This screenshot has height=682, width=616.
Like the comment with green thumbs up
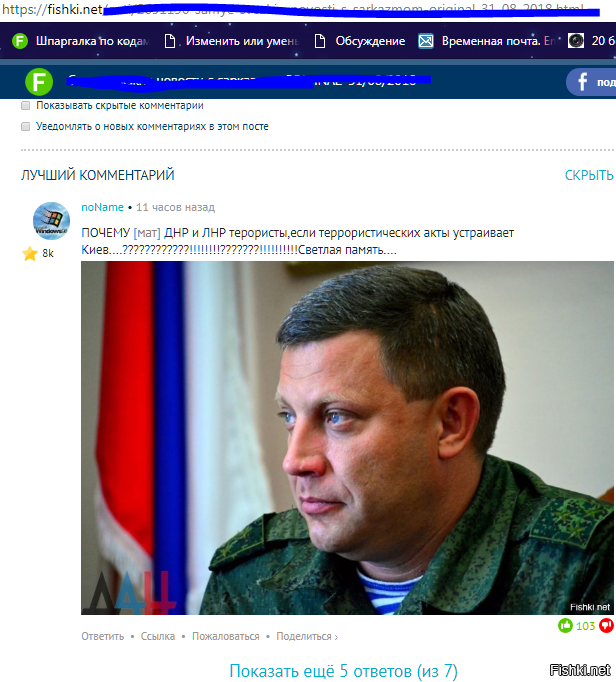point(565,626)
